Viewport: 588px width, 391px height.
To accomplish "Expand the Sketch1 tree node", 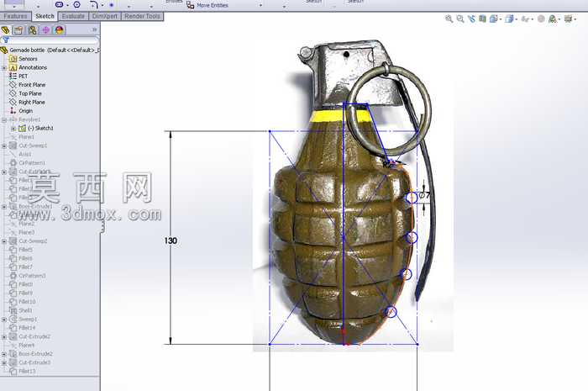I will pos(13,129).
